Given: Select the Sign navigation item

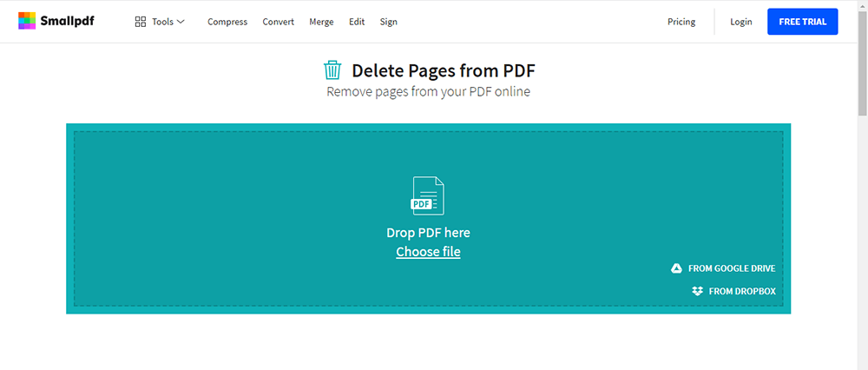Looking at the screenshot, I should 389,22.
